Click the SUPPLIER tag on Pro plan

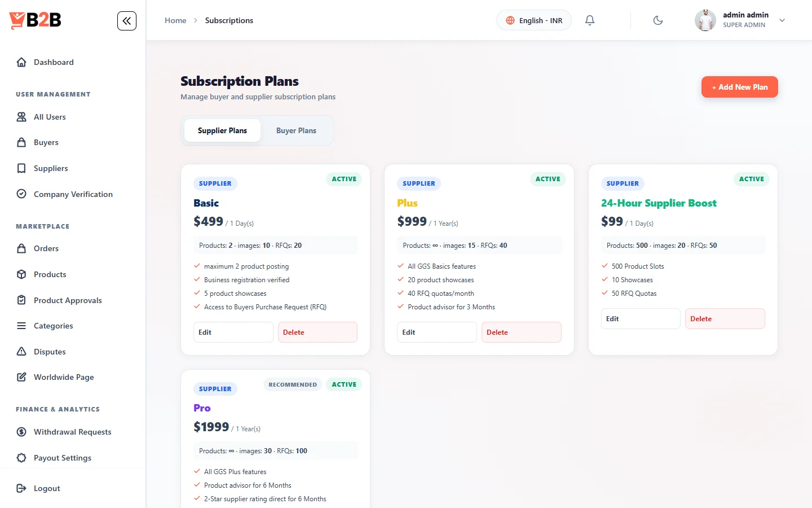[215, 389]
